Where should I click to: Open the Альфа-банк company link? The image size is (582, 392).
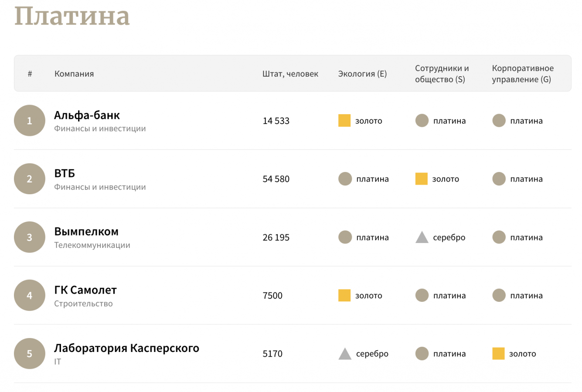coord(87,115)
